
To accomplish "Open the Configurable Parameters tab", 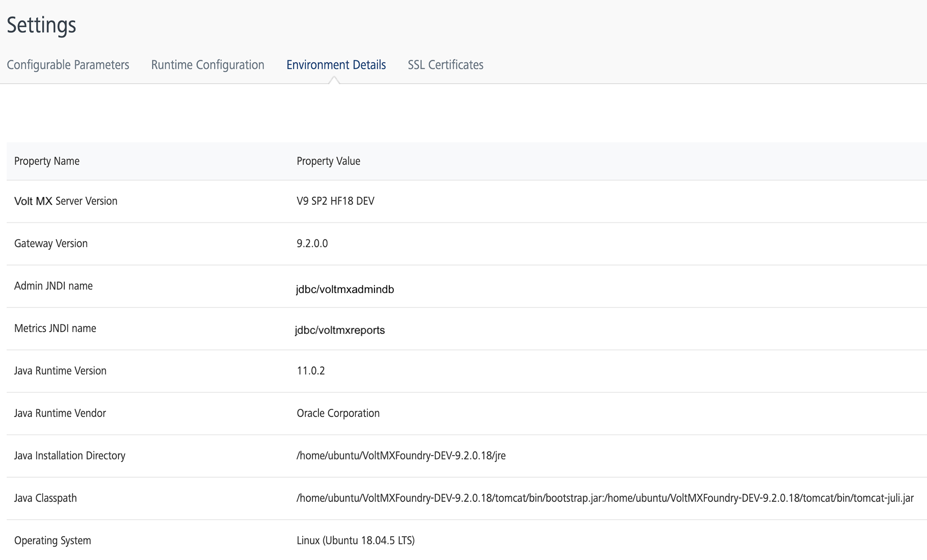I will point(68,65).
